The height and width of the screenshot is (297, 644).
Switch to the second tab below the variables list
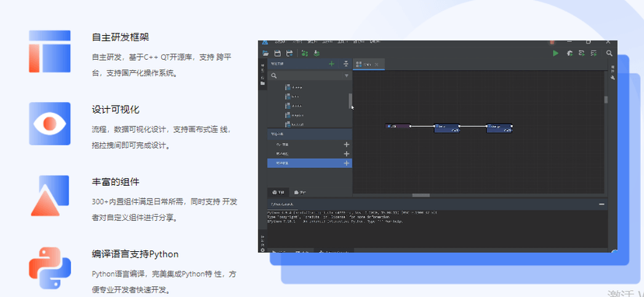pos(299,192)
